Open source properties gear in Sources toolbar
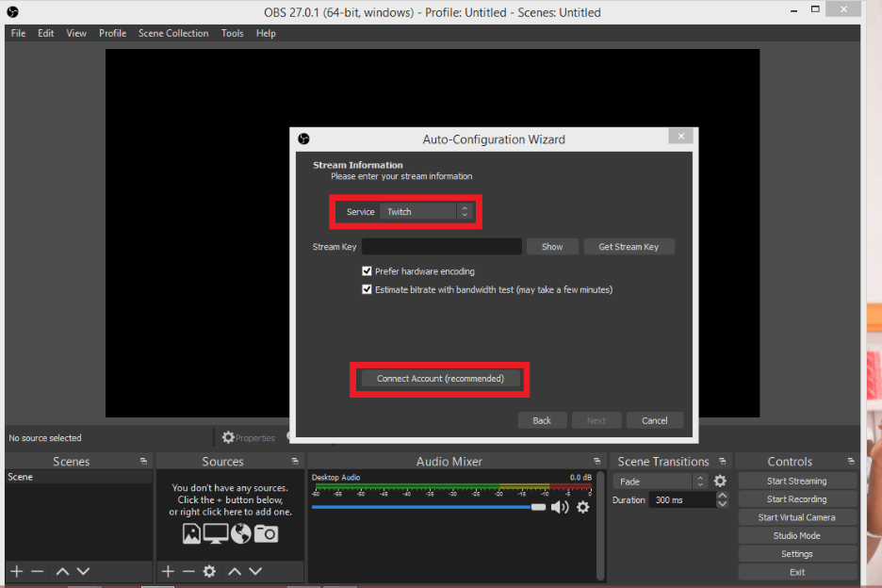This screenshot has width=882, height=588. 209,572
